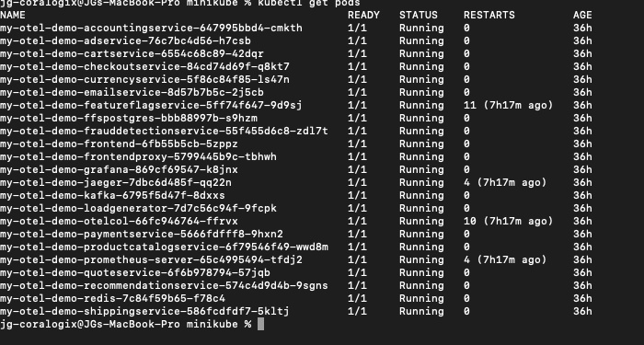Select the cartservice pod line
Image resolution: width=644 pixels, height=345 pixels.
295,53
